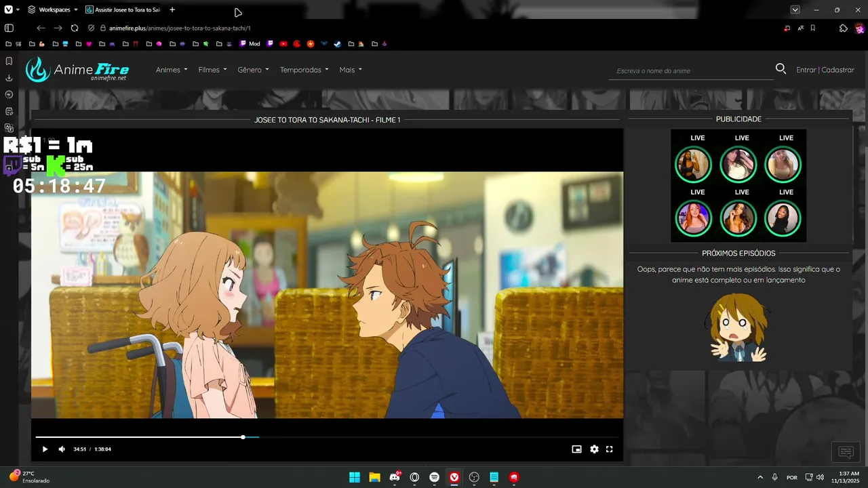Screen dimensions: 868x488
Task: Click the anime name search field
Action: [x=690, y=70]
